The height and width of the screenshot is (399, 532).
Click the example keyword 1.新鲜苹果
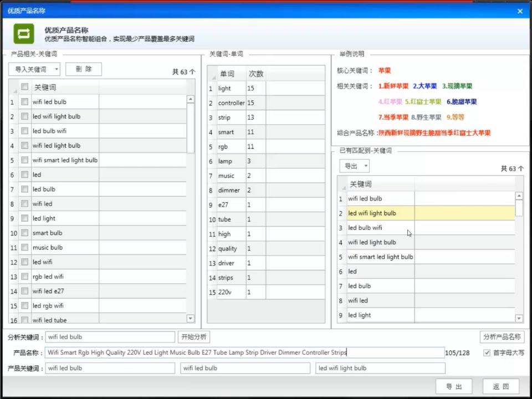(393, 86)
